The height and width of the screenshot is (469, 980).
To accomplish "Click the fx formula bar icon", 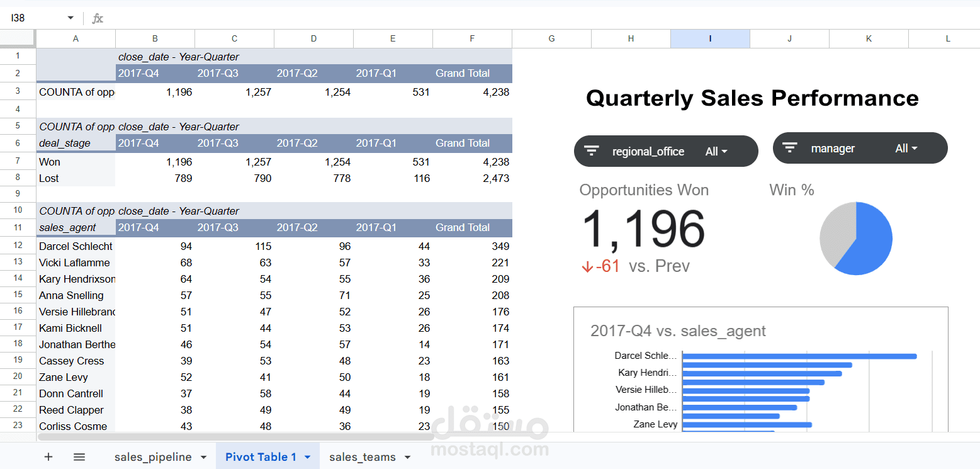I will pos(98,18).
